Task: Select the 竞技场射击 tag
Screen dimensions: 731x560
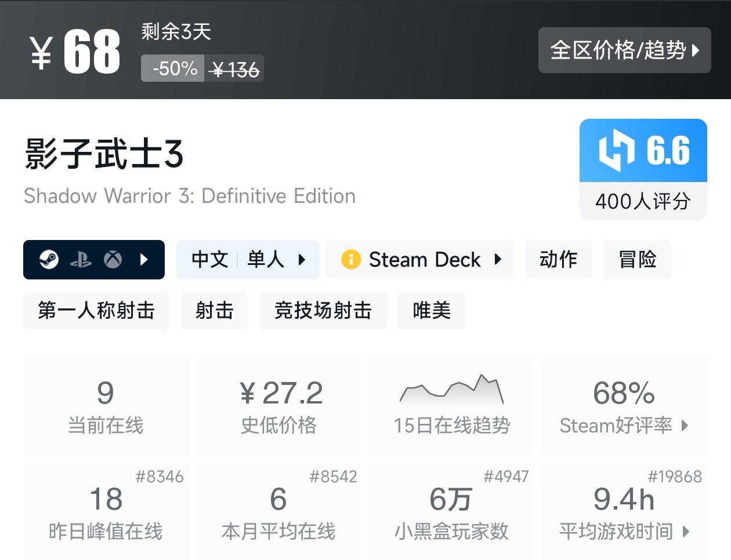Action: pyautogui.click(x=323, y=311)
